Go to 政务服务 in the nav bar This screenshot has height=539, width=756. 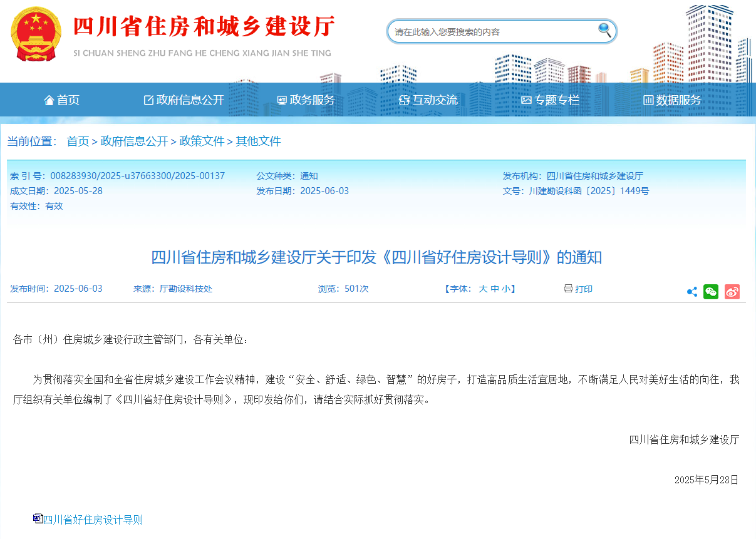coord(306,100)
